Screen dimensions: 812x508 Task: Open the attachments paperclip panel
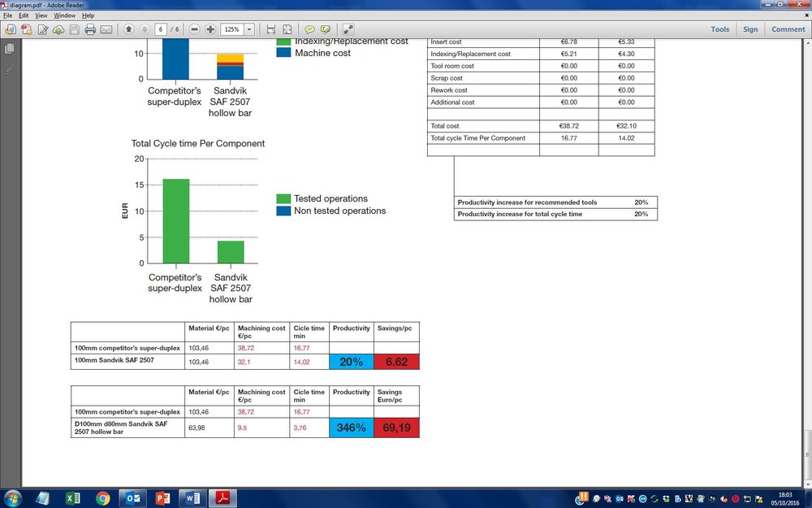click(9, 69)
